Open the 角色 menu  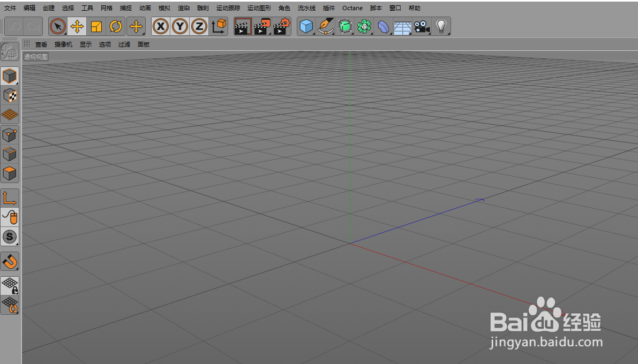[284, 8]
